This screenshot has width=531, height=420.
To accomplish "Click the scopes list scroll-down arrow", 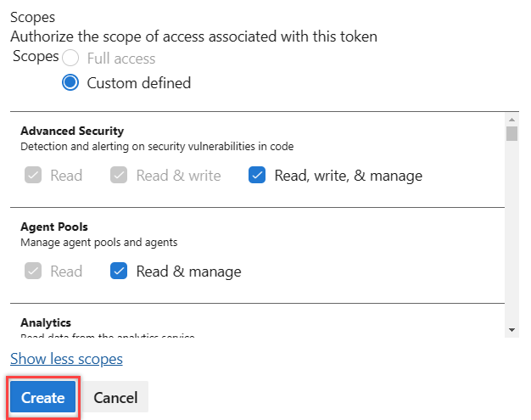I will point(511,329).
